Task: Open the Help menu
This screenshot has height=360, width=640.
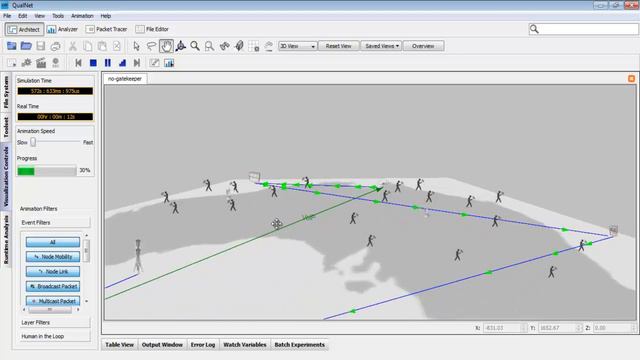Action: [106, 16]
